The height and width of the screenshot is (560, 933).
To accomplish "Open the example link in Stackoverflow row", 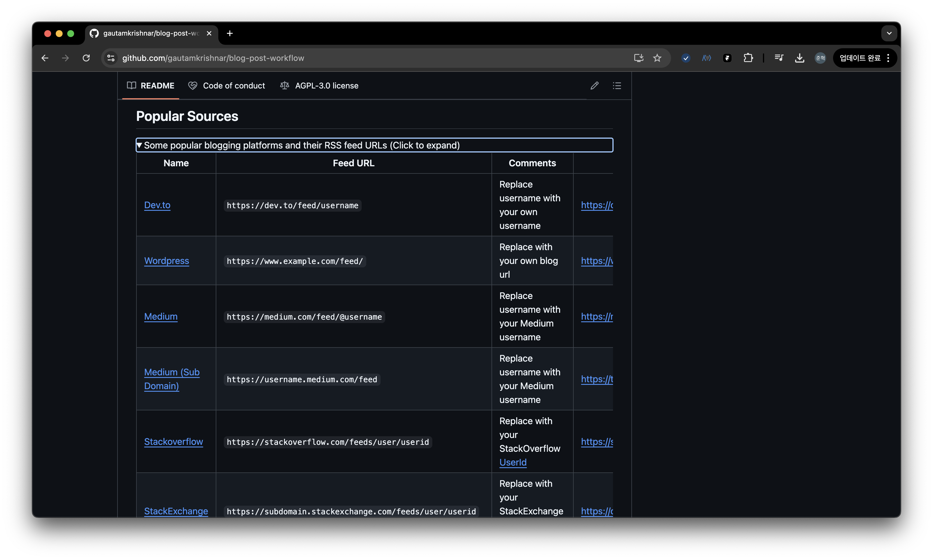I will pyautogui.click(x=597, y=441).
